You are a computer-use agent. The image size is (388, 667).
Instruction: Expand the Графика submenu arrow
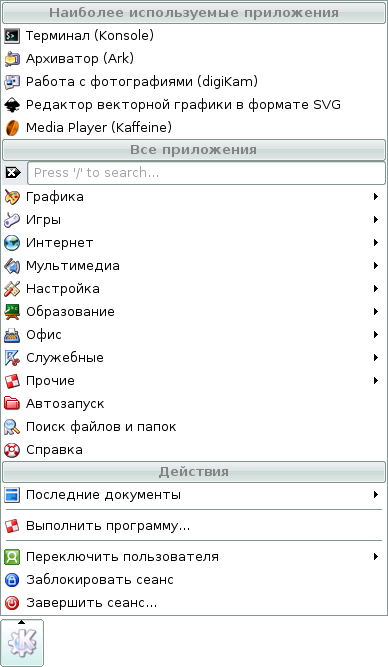pyautogui.click(x=376, y=197)
